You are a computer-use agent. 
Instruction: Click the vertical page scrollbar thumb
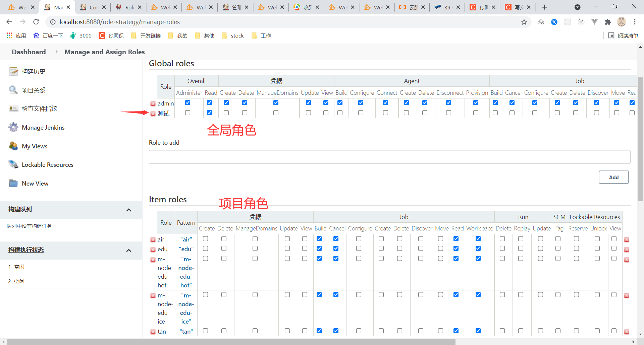[x=641, y=139]
